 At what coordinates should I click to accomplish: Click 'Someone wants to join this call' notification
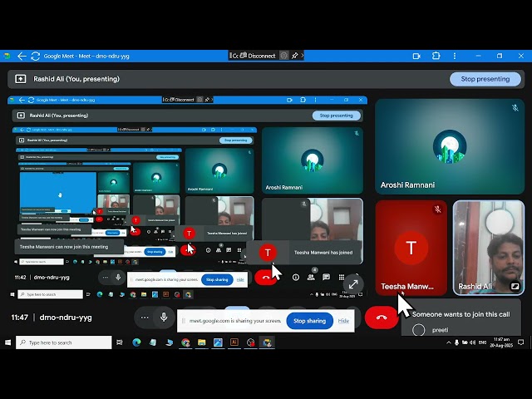click(x=461, y=314)
